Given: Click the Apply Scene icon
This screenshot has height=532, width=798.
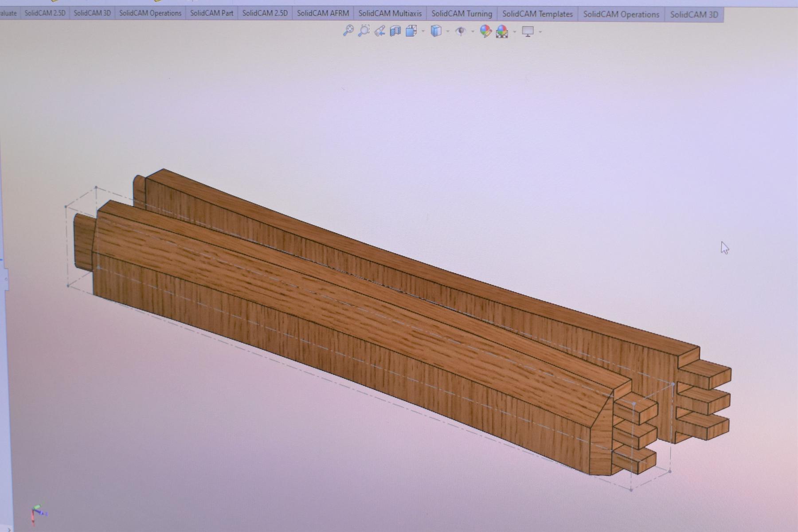Looking at the screenshot, I should (x=502, y=31).
